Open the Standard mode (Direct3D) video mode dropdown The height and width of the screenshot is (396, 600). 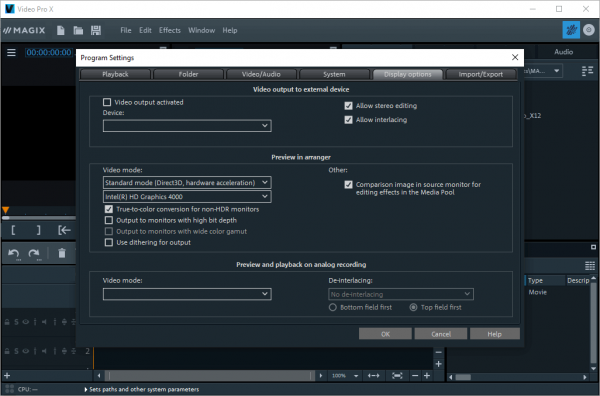pos(187,183)
